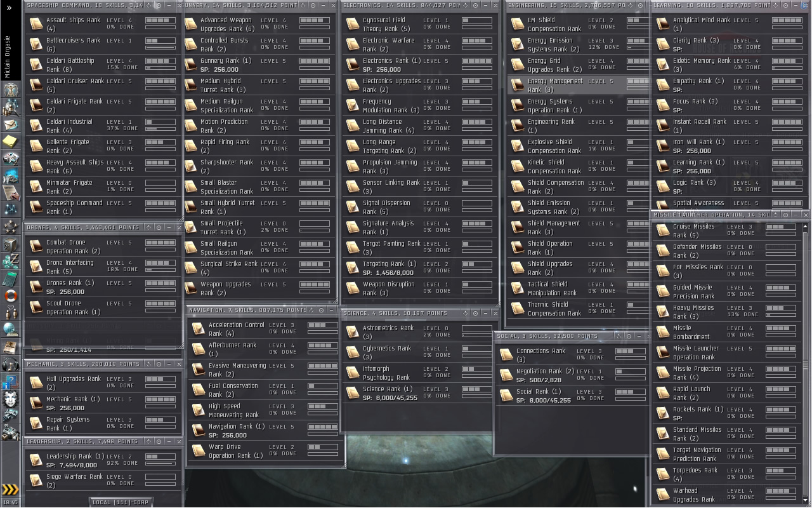812x508 pixels.
Task: Open the blue question mark info icon
Action: (10, 381)
